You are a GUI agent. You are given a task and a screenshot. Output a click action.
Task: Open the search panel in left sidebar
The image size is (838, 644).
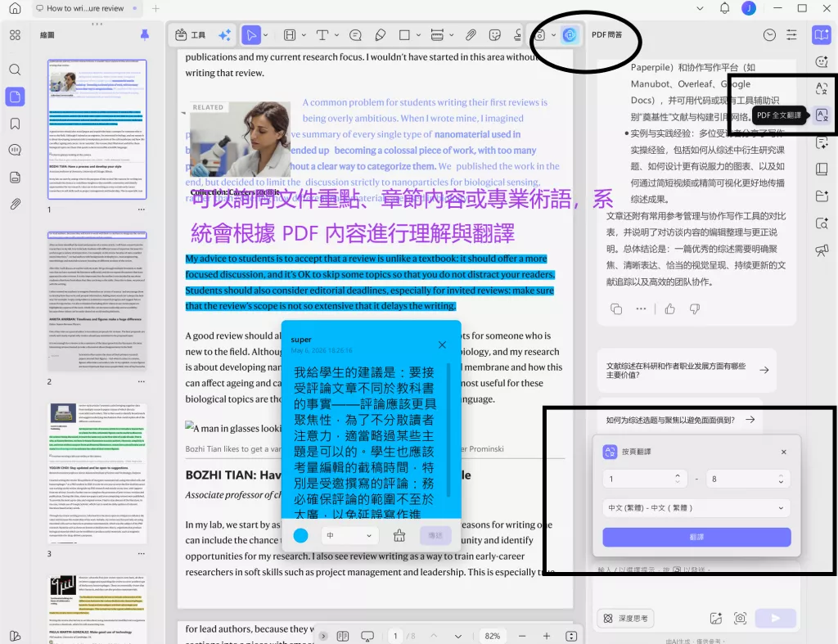15,70
